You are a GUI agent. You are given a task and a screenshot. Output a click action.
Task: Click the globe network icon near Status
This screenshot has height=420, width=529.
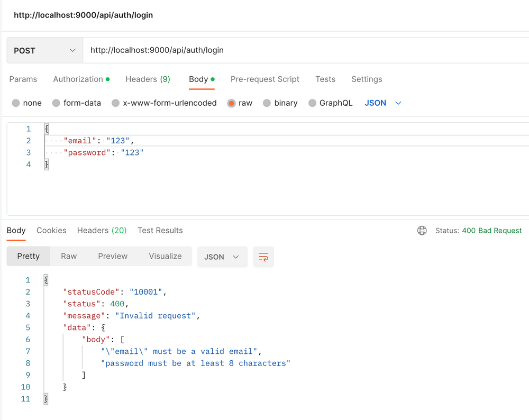pyautogui.click(x=422, y=231)
